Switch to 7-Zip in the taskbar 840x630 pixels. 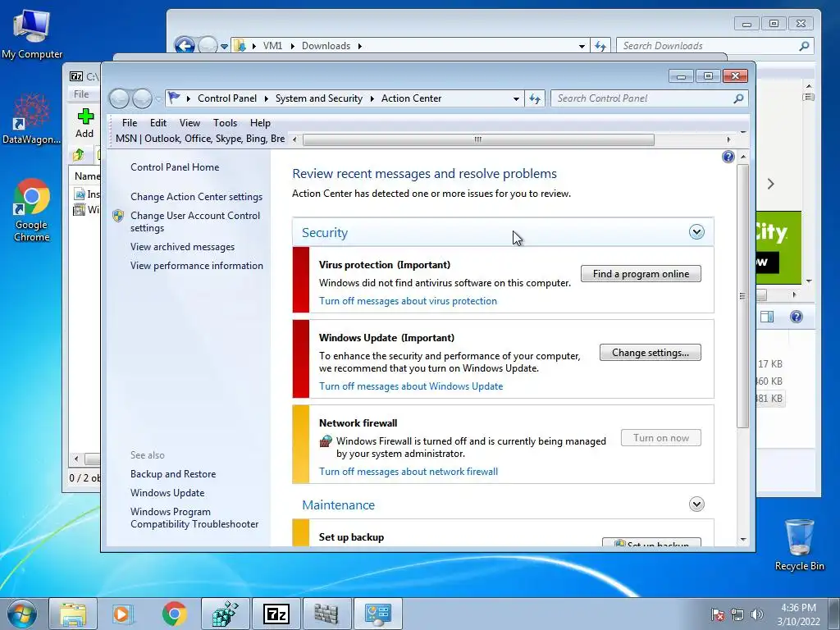[x=276, y=614]
